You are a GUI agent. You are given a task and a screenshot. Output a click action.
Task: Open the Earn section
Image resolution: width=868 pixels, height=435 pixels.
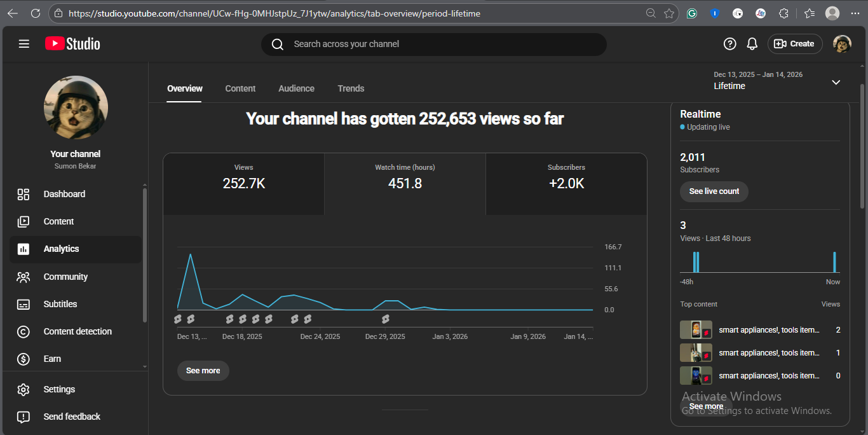tap(52, 359)
